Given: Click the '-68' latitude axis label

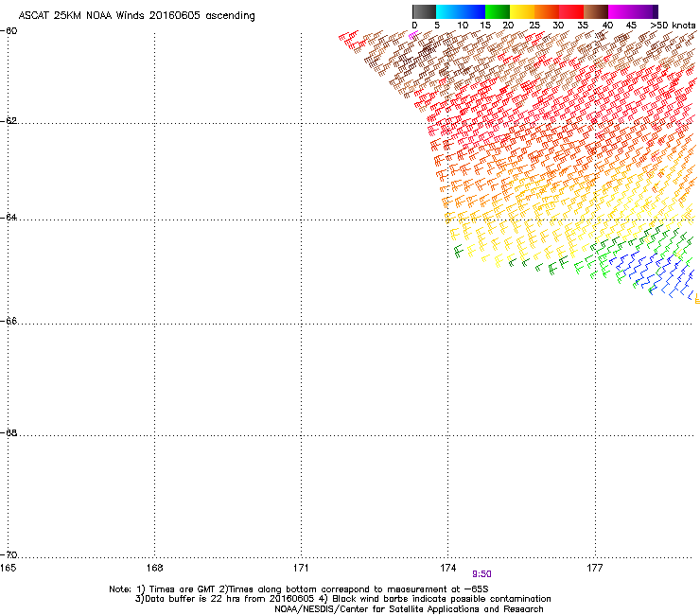Looking at the screenshot, I should (9, 433).
